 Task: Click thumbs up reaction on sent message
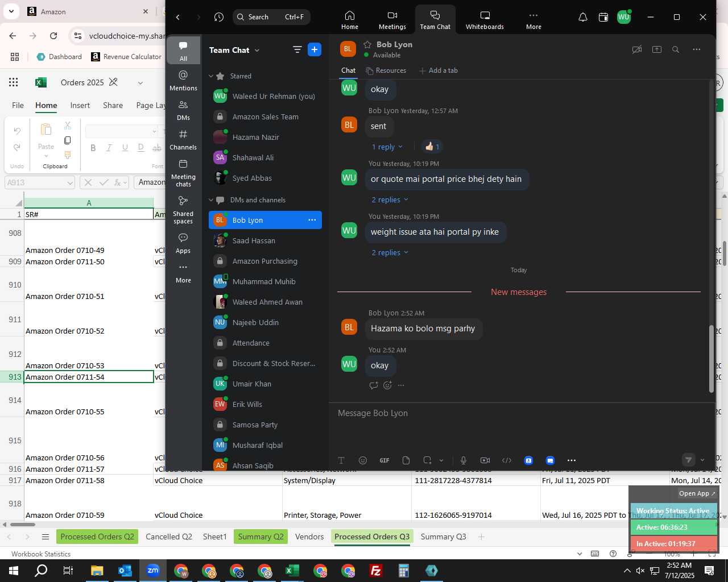pyautogui.click(x=432, y=147)
